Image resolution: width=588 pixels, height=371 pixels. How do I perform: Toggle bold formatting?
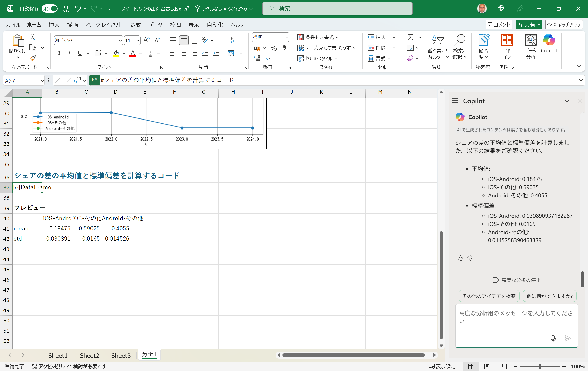point(59,53)
